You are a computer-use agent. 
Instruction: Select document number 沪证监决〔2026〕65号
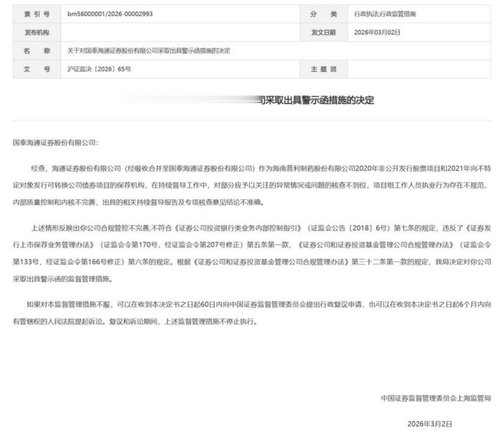[x=99, y=69]
